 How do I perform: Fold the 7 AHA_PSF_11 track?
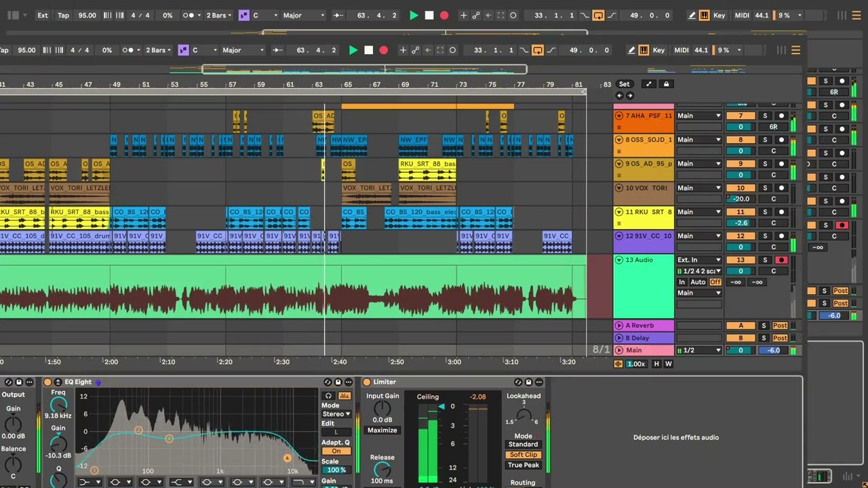click(x=618, y=116)
